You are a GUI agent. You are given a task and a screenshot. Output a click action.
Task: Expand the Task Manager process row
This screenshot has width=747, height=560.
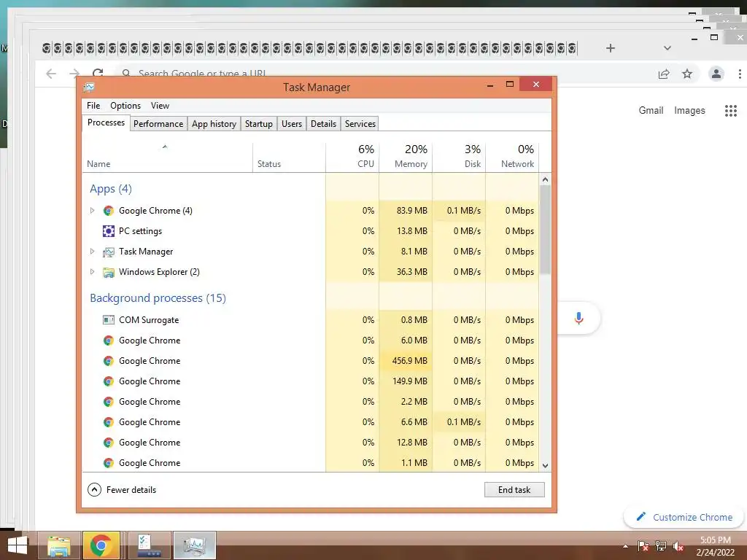click(93, 252)
